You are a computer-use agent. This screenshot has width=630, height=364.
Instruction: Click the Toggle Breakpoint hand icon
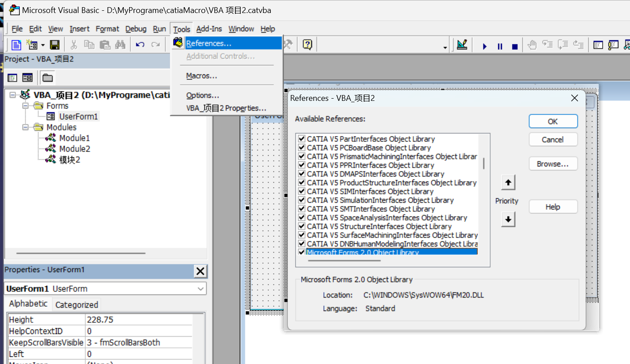click(x=532, y=44)
